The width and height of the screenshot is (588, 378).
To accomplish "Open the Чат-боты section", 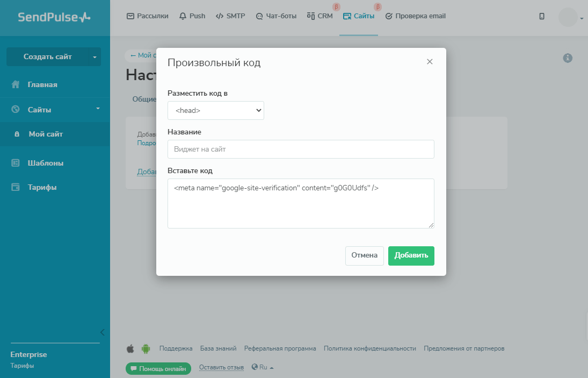I will click(x=276, y=16).
